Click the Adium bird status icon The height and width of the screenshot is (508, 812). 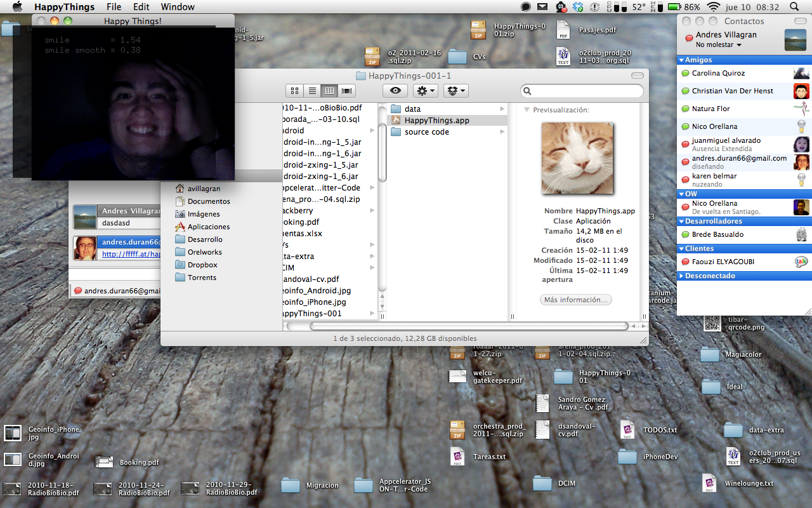coord(561,7)
